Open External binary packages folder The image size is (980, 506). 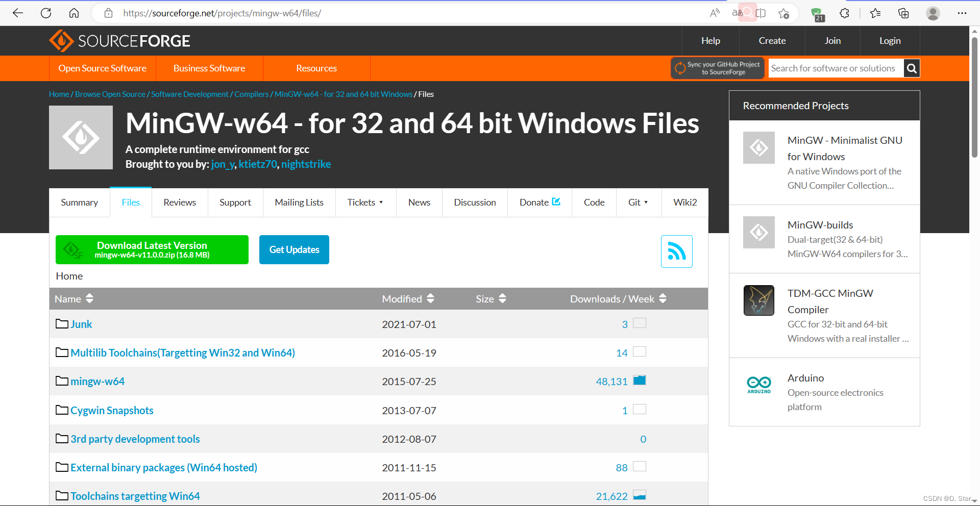click(x=164, y=468)
